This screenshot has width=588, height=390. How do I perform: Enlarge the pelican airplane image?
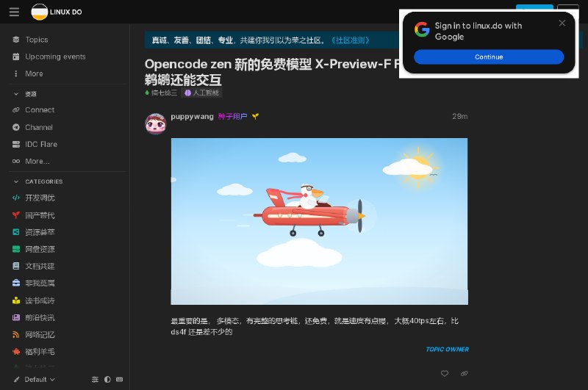click(x=320, y=221)
